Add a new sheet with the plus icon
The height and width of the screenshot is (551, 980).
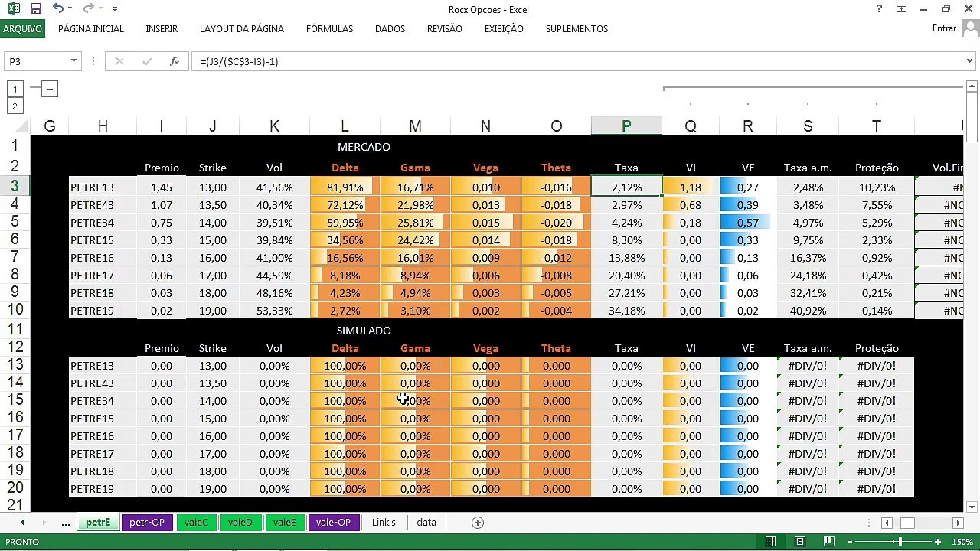[x=478, y=523]
